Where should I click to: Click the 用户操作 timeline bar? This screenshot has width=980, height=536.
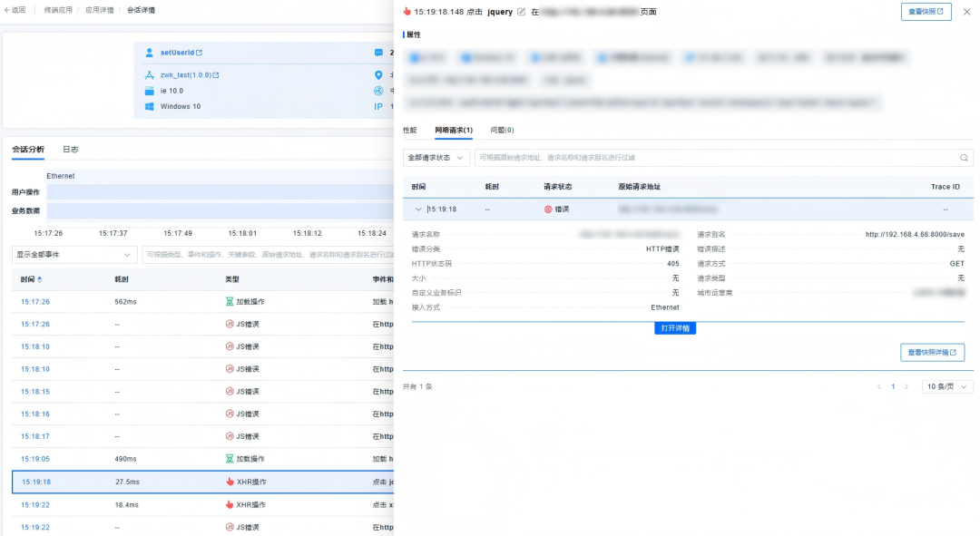pyautogui.click(x=218, y=192)
